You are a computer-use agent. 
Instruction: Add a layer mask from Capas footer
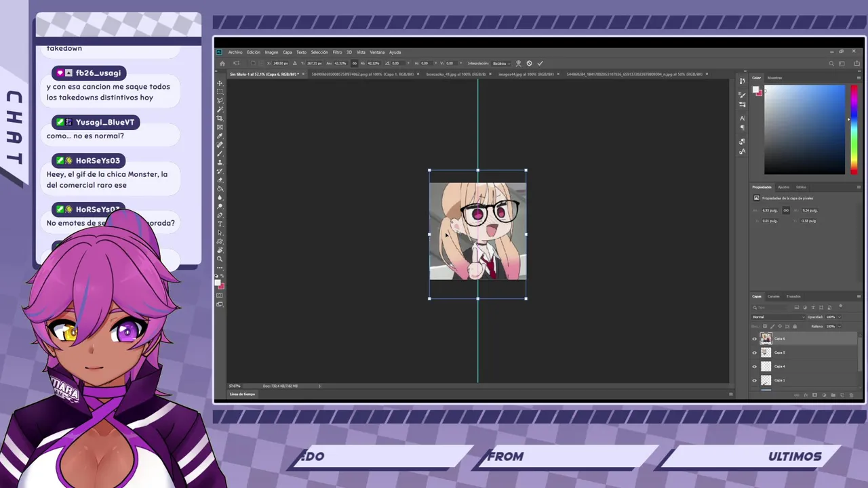(x=814, y=395)
